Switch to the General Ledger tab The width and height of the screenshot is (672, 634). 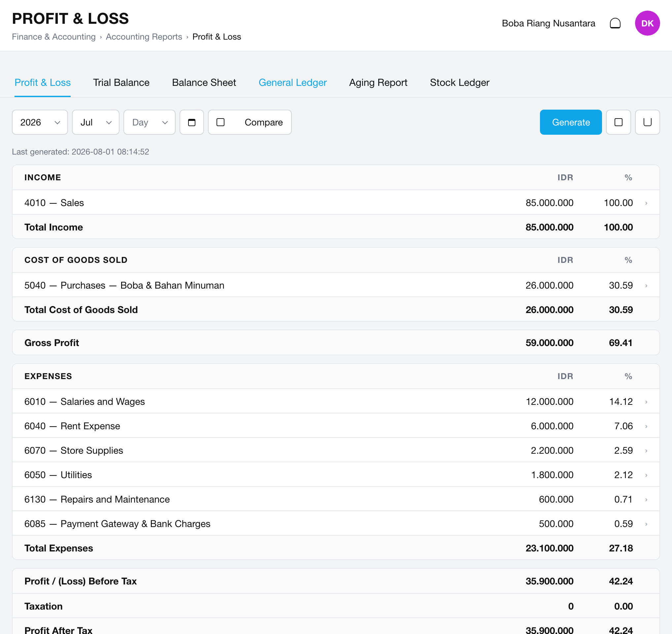tap(292, 83)
